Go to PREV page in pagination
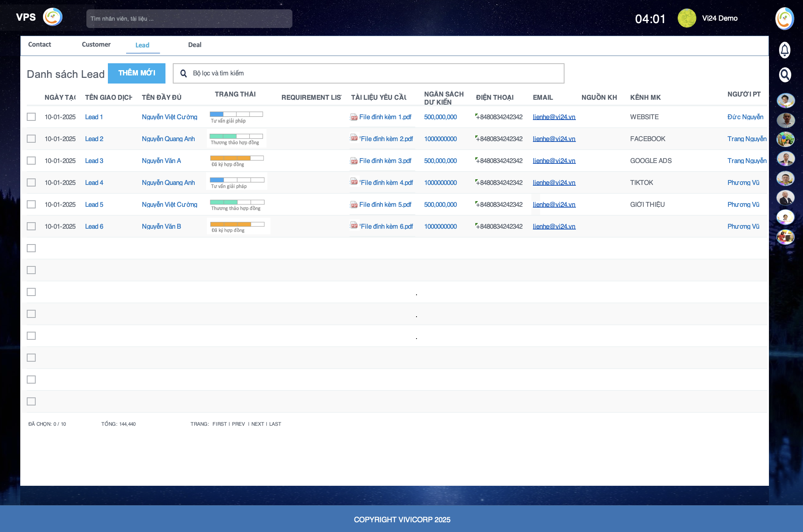 click(x=238, y=424)
